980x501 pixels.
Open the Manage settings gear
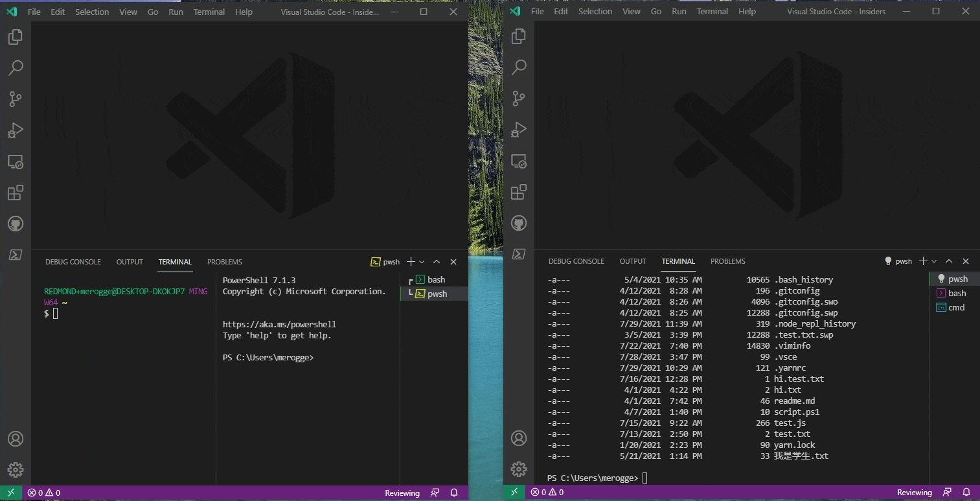click(x=16, y=469)
